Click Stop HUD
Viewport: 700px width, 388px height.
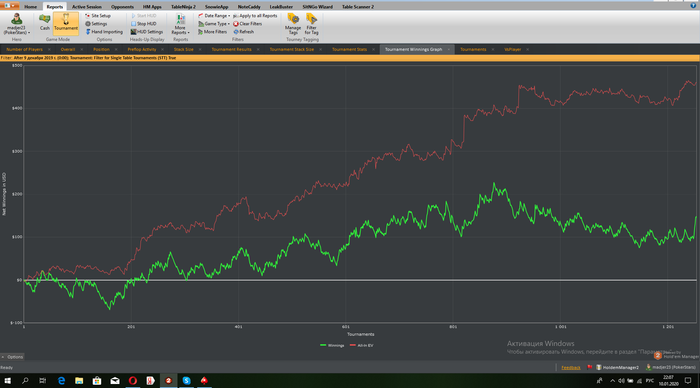tap(143, 24)
